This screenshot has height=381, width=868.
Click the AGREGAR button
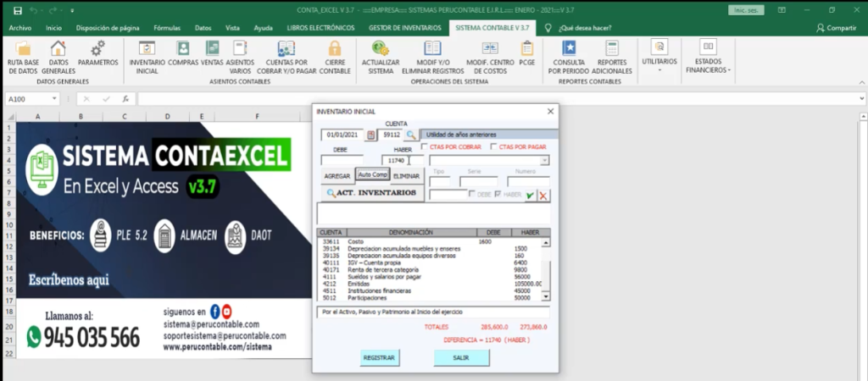337,176
